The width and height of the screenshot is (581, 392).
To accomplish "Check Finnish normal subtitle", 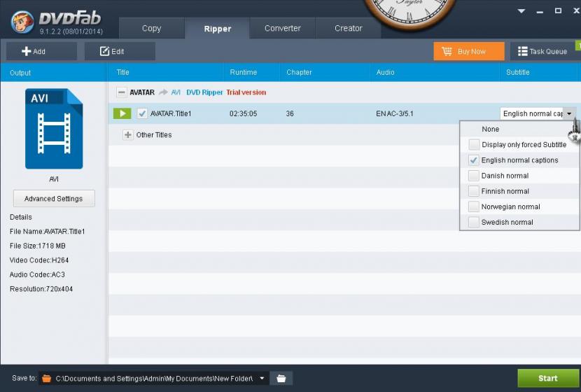I will [x=473, y=191].
